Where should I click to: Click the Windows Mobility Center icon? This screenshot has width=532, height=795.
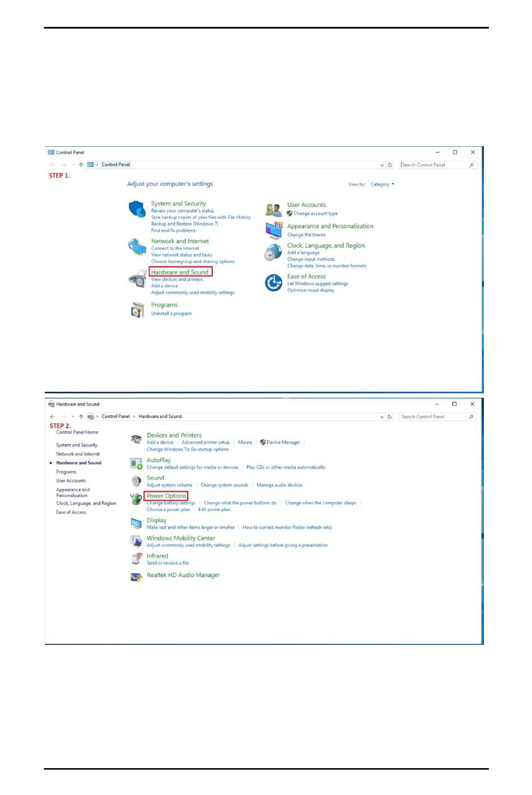coord(136,541)
